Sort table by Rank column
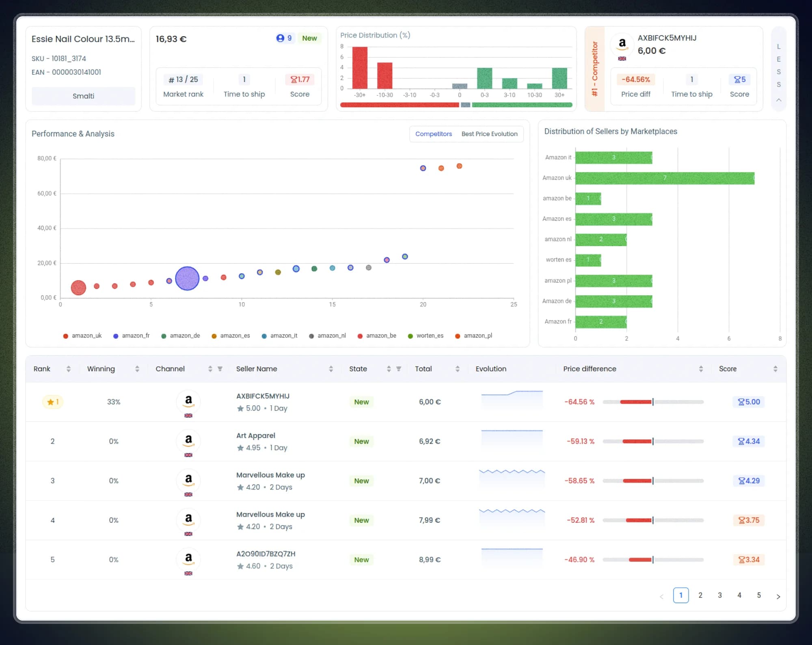The image size is (812, 645). (69, 369)
